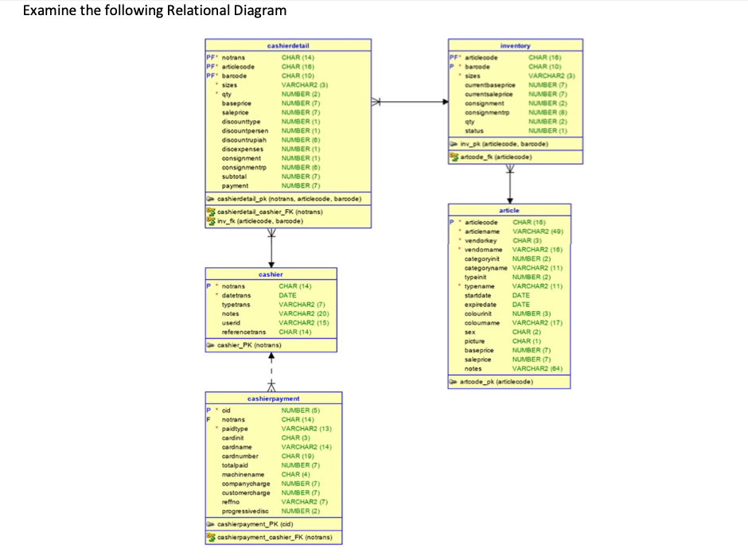The width and height of the screenshot is (748, 560).
Task: Click the foreign key icon beside artcode_fk
Action: (x=454, y=157)
